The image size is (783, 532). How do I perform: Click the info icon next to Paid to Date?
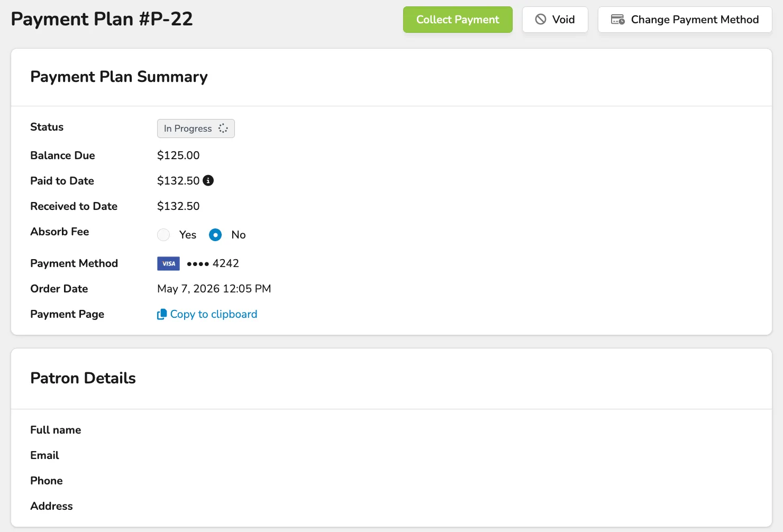pyautogui.click(x=208, y=180)
